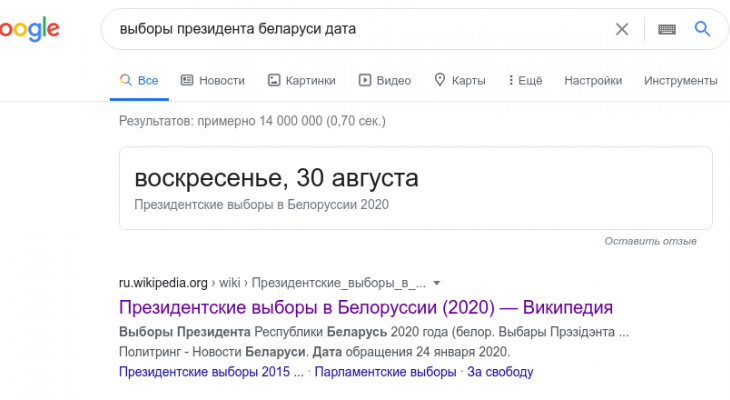730x400 pixels.
Task: Click the blue search magnifier button
Action: (702, 30)
